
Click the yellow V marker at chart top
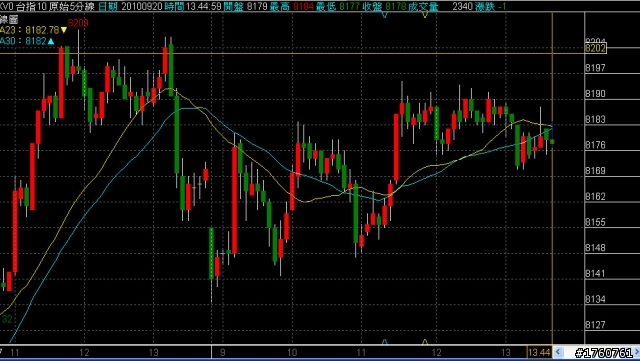click(425, 15)
